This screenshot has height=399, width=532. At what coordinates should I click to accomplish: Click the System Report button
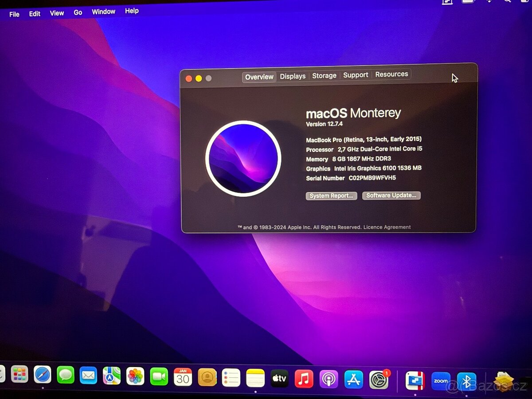coord(331,196)
